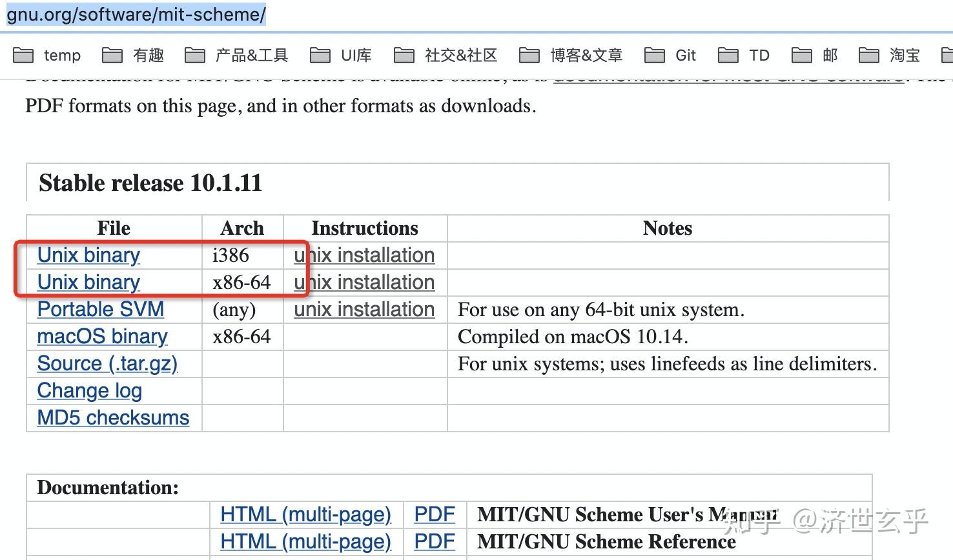Download the macOS binary
Screen dimensions: 953x560
click(x=102, y=337)
